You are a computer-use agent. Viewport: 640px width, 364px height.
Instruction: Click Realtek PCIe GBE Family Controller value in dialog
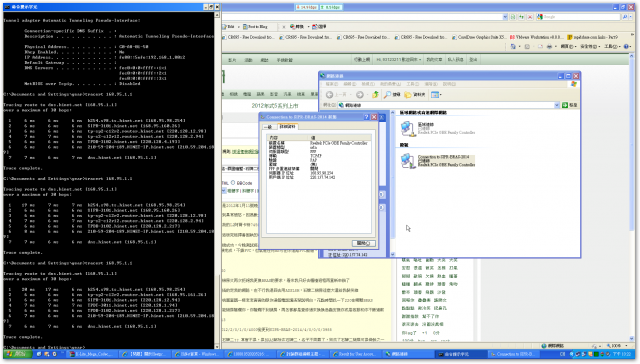338,143
